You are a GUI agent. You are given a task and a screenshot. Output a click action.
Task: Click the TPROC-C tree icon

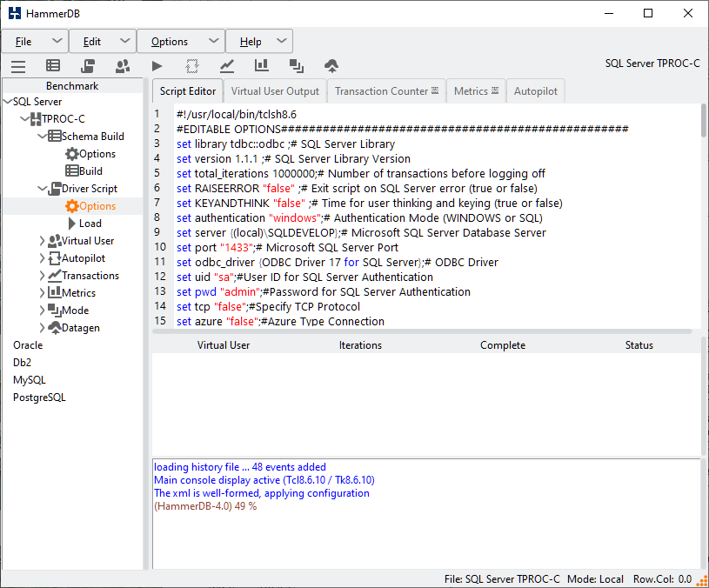tap(36, 119)
